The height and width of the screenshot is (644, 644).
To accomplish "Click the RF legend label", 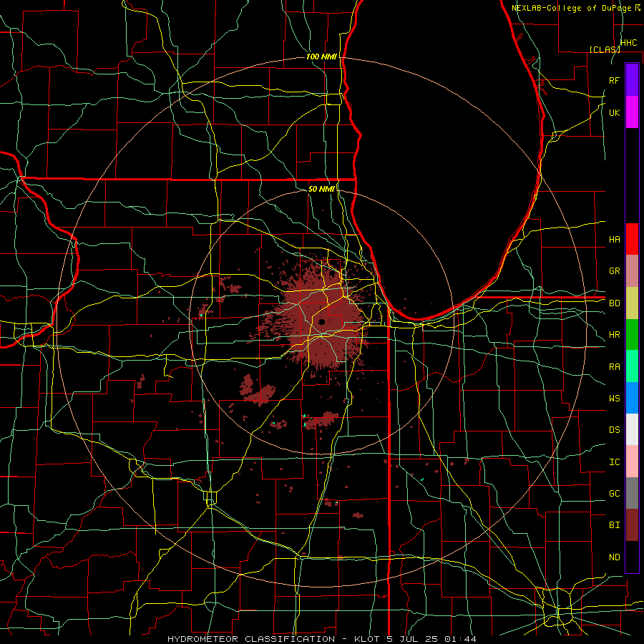I will [615, 80].
